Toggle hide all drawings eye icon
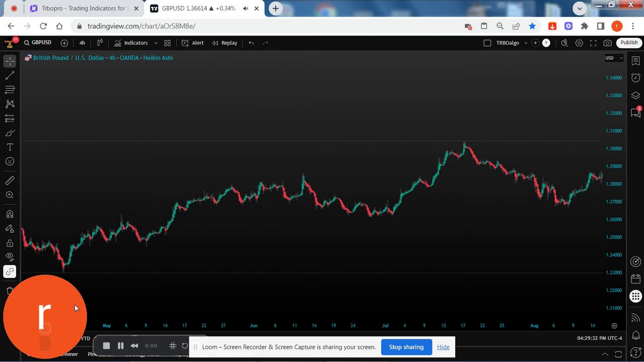 click(10, 257)
